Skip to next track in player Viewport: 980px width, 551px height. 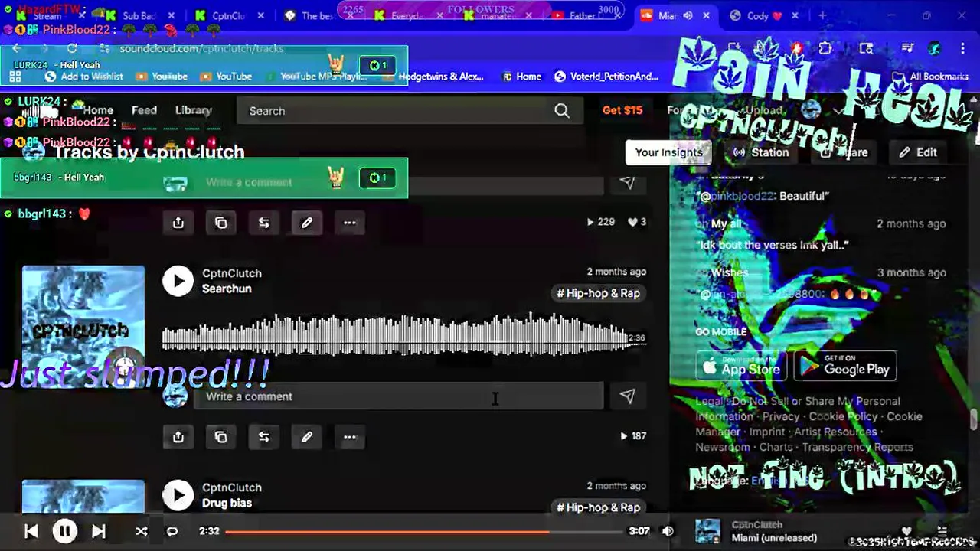click(x=99, y=531)
